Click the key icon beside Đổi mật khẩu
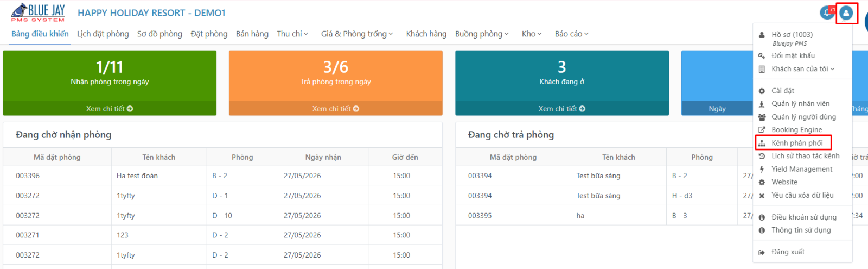 (762, 56)
